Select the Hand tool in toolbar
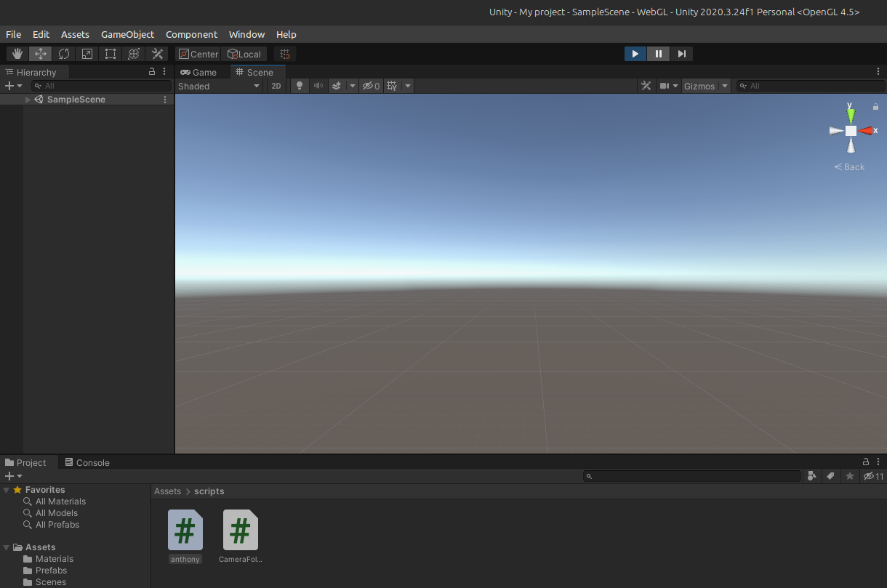Image resolution: width=887 pixels, height=588 pixels. 17,54
